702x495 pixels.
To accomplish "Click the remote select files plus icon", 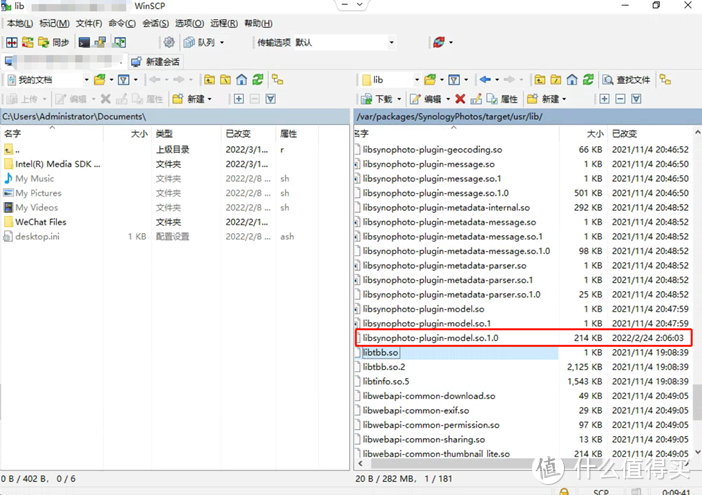I will (x=604, y=99).
